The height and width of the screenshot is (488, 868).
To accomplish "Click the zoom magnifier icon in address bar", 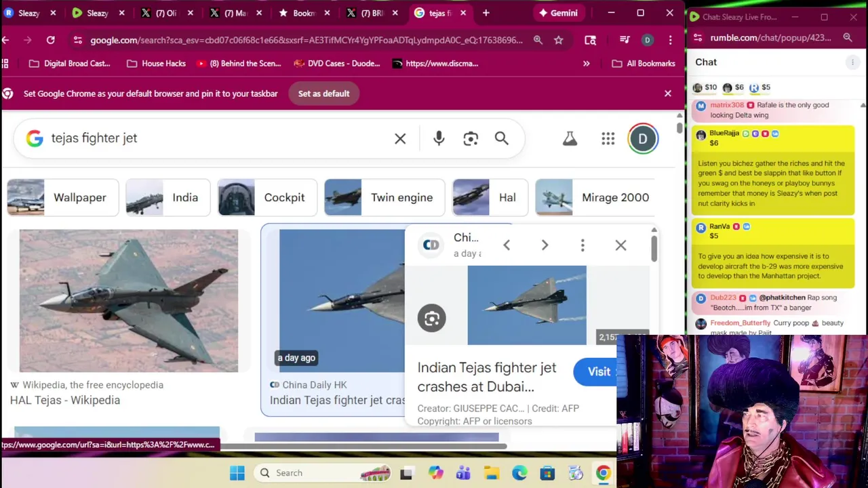I will tap(538, 40).
